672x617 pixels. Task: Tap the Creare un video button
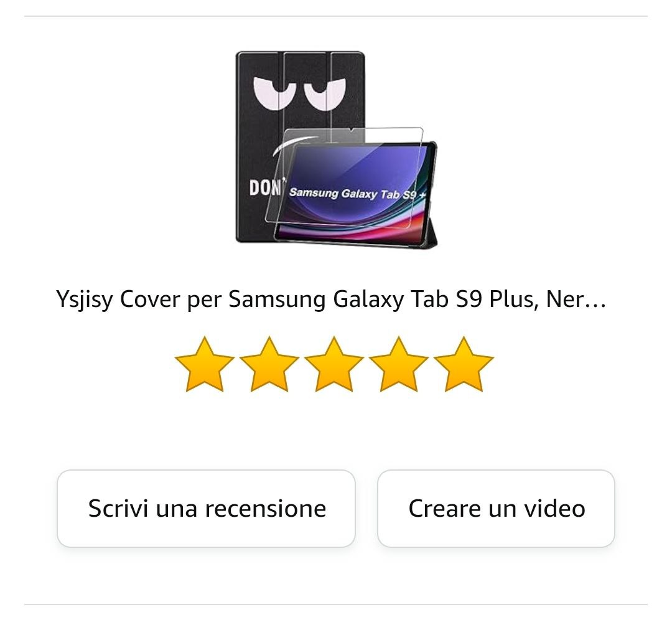coord(497,509)
